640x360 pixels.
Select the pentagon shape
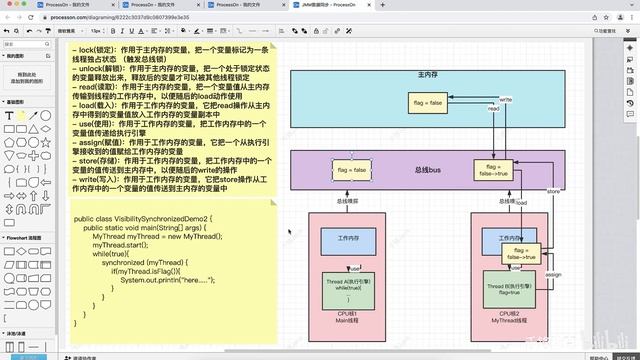9,142
